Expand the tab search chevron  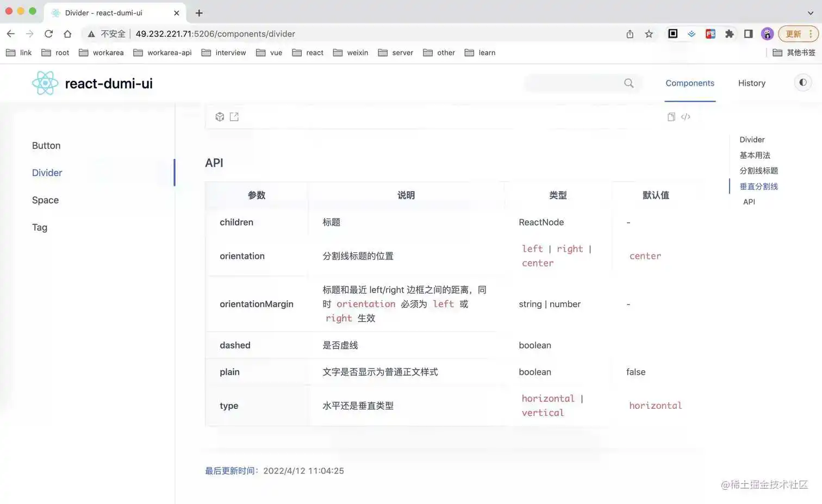click(x=810, y=13)
